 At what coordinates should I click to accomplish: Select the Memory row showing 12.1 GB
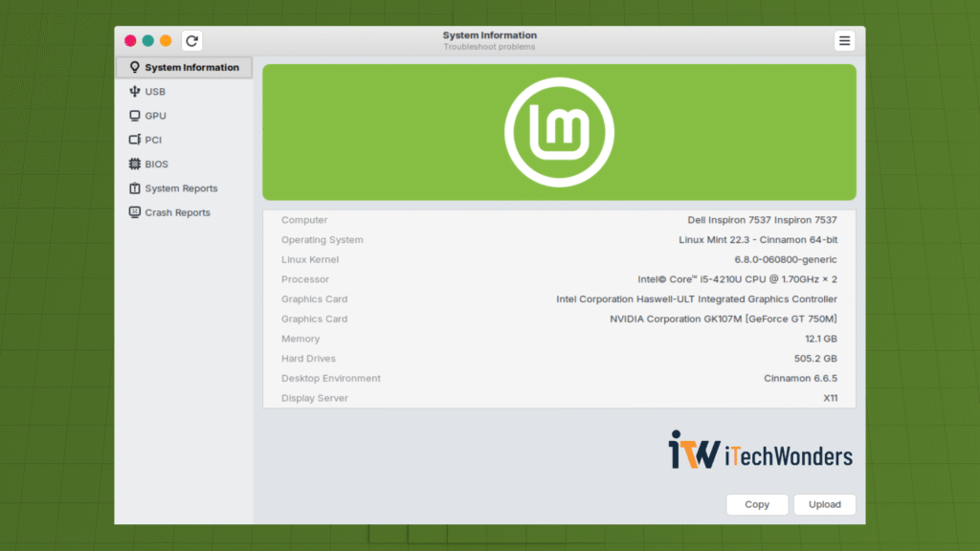[559, 338]
